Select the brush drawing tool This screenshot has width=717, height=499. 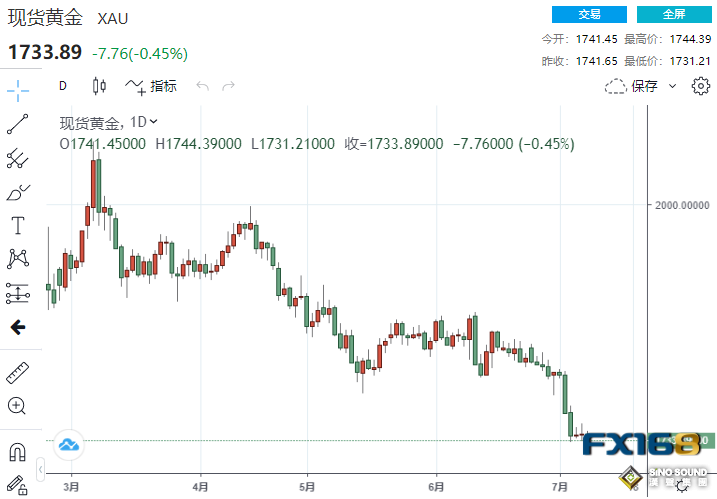[x=18, y=192]
